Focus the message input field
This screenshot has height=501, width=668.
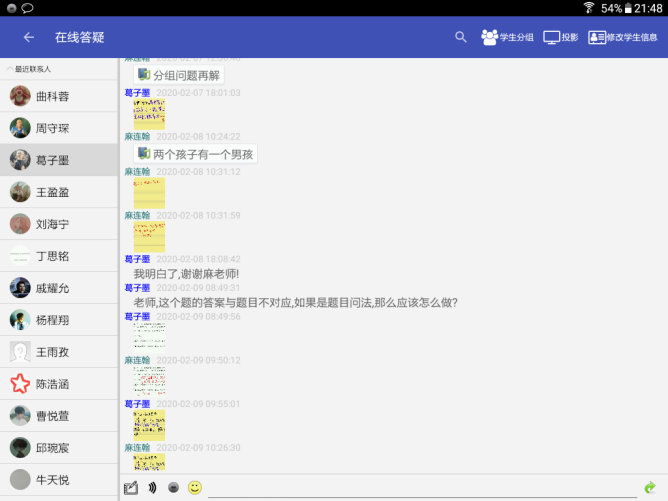click(x=422, y=488)
